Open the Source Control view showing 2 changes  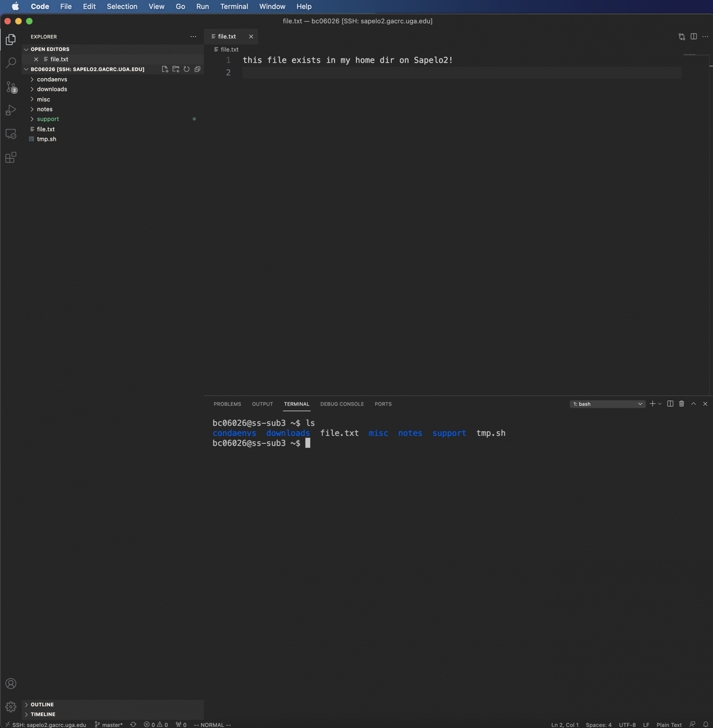(x=11, y=87)
